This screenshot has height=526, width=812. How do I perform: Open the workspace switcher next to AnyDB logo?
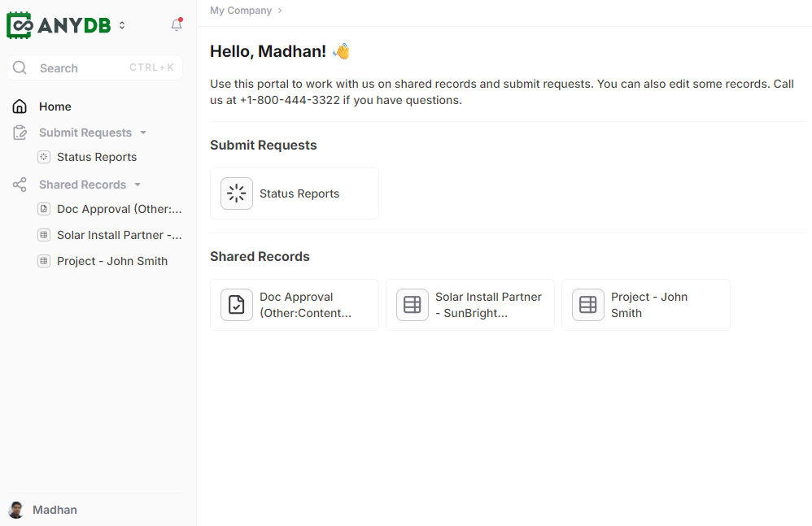coord(122,25)
